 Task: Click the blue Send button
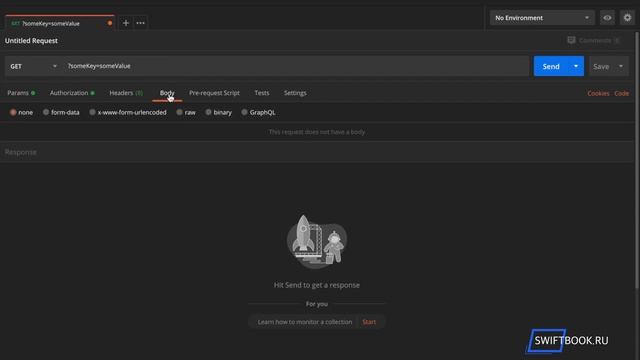[x=551, y=66]
